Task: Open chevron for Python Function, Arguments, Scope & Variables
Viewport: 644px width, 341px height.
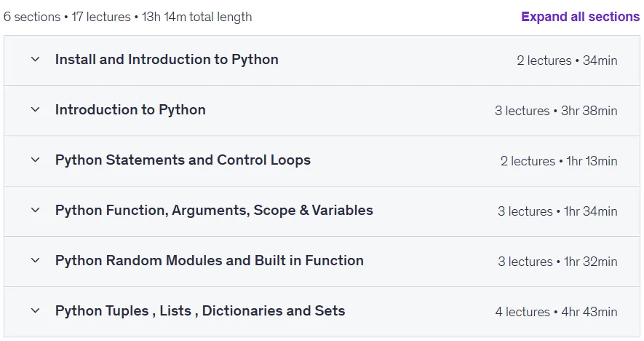Action: (x=36, y=210)
